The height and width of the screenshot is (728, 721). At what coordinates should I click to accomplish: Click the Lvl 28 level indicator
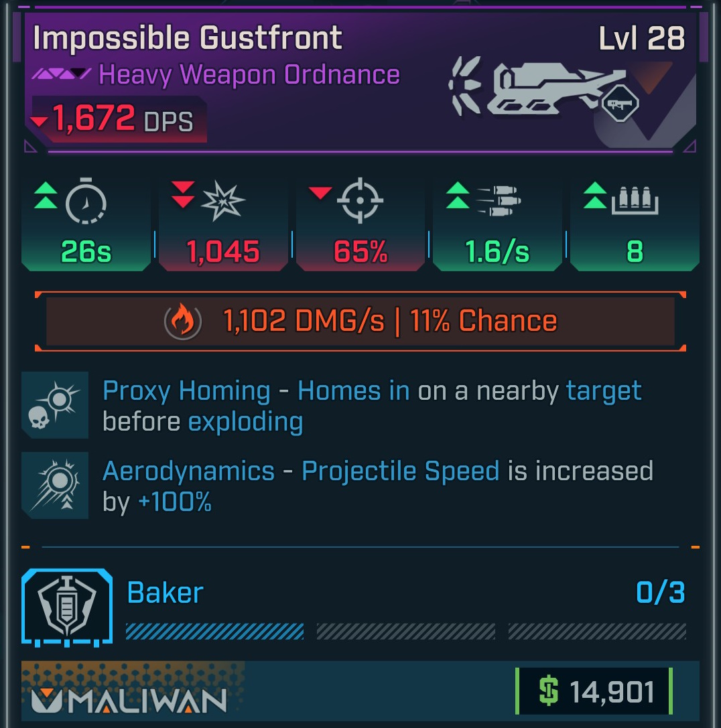[642, 40]
